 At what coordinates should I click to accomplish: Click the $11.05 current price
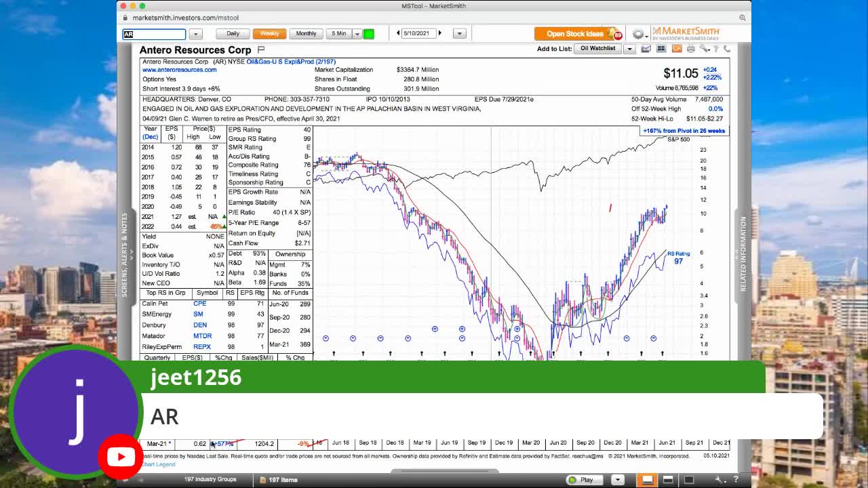pos(680,73)
